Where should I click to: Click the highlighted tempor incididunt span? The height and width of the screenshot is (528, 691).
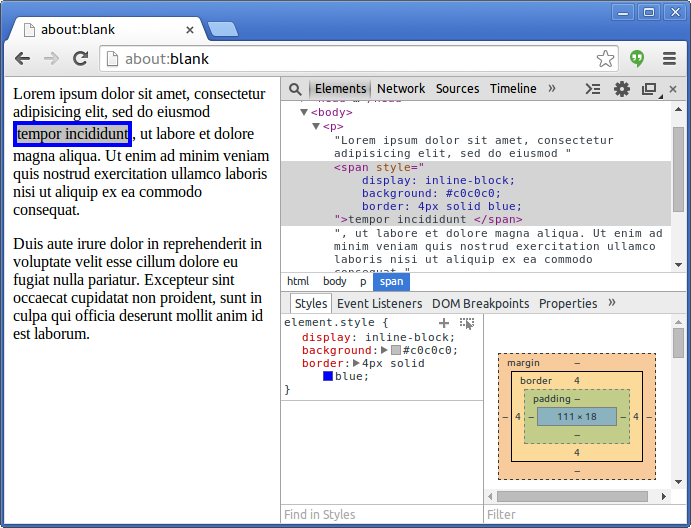tap(72, 134)
